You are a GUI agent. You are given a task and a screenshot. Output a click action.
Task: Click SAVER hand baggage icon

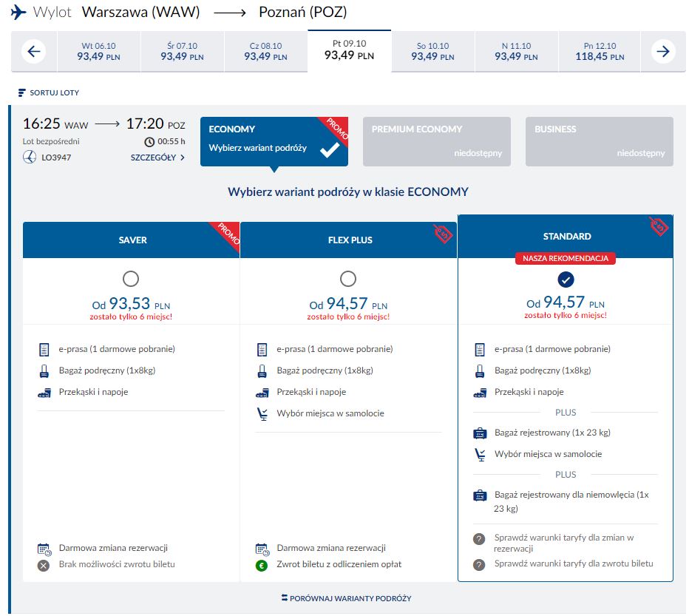tap(44, 371)
